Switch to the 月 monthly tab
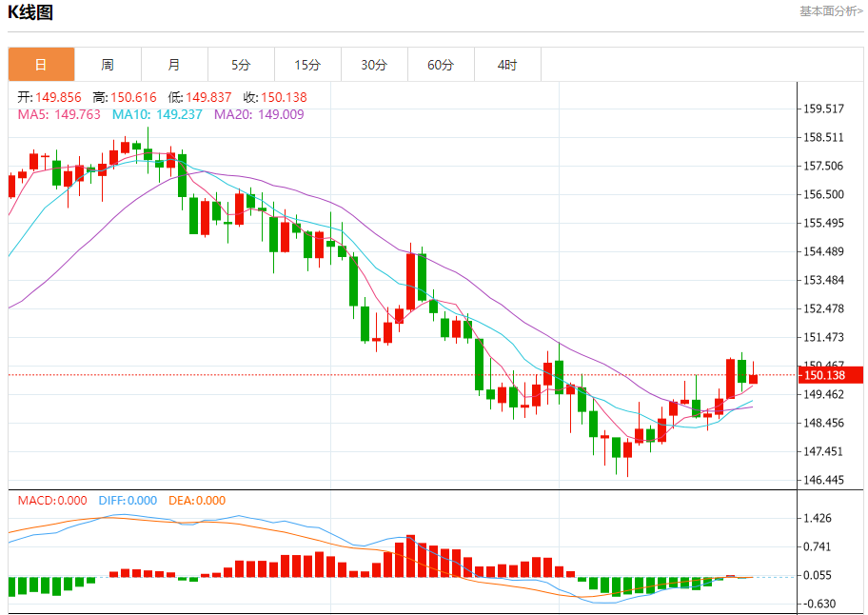This screenshot has height=615, width=868. (x=174, y=65)
